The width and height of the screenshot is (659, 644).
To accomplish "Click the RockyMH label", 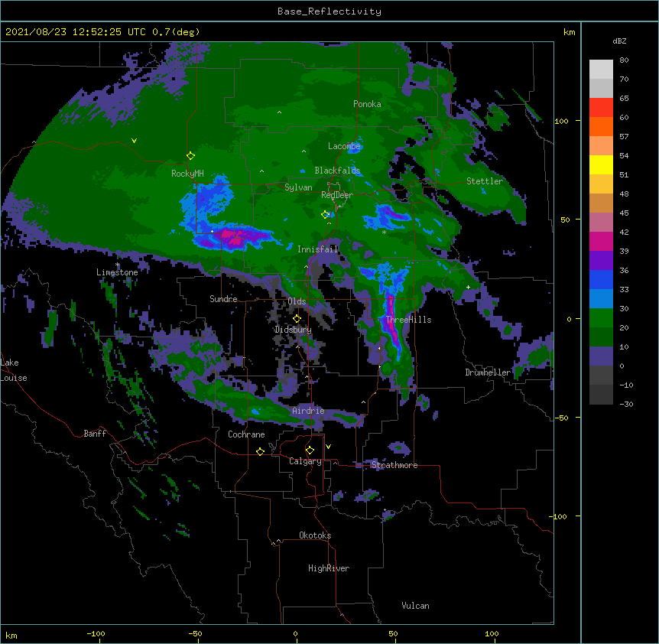I will [x=187, y=174].
